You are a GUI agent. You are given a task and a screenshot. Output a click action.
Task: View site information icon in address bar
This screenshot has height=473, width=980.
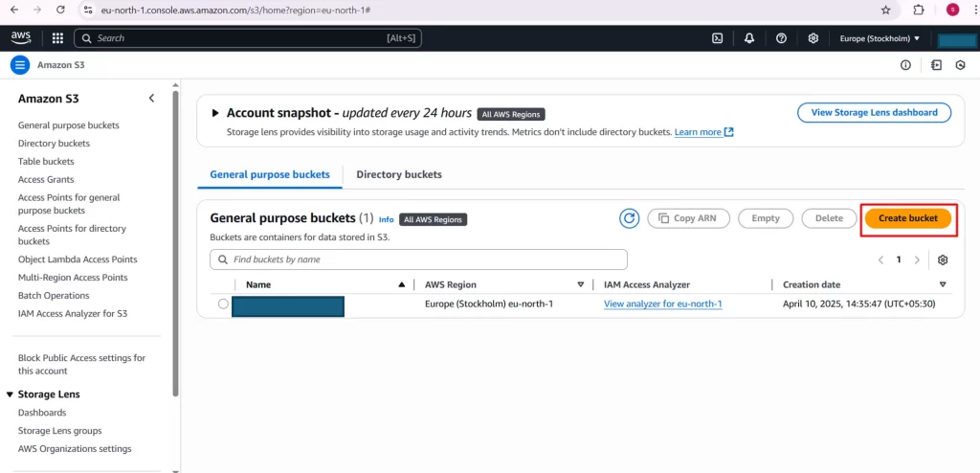point(88,11)
